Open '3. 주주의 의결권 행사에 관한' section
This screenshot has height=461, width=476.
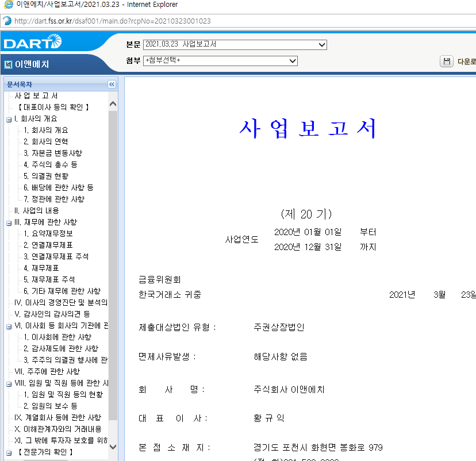pos(66,360)
